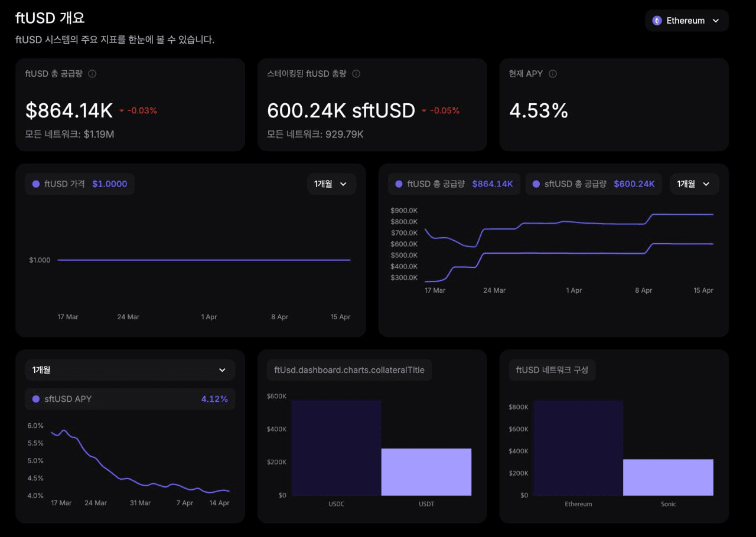
Task: Click the collateralTitle chart heading label
Action: coord(349,370)
